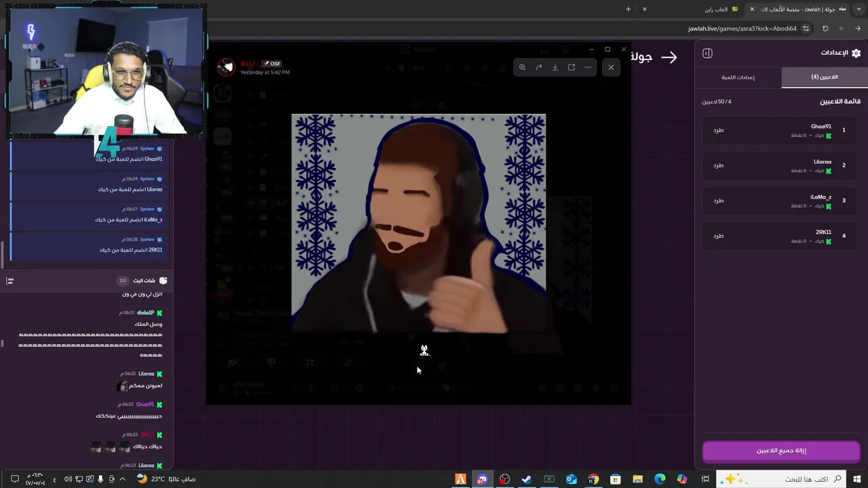Viewport: 868px width, 488px height.
Task: Switch to the إعدادات اللعبة tab
Action: [x=738, y=77]
